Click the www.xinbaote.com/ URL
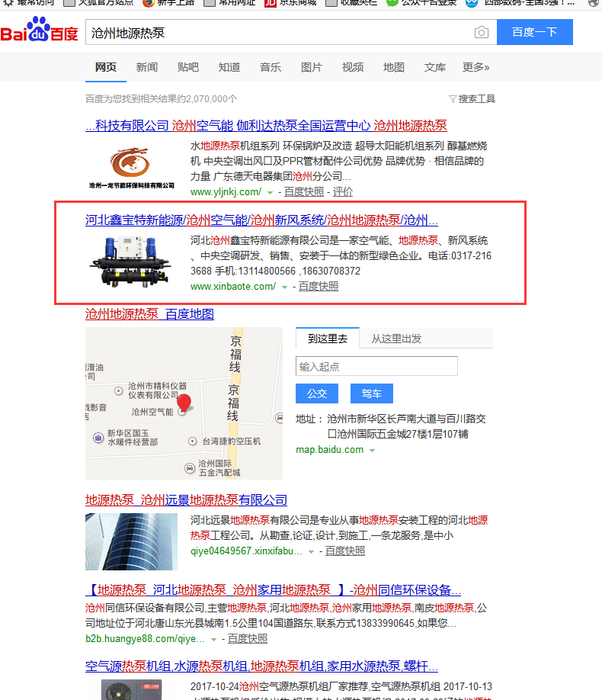 (x=233, y=287)
